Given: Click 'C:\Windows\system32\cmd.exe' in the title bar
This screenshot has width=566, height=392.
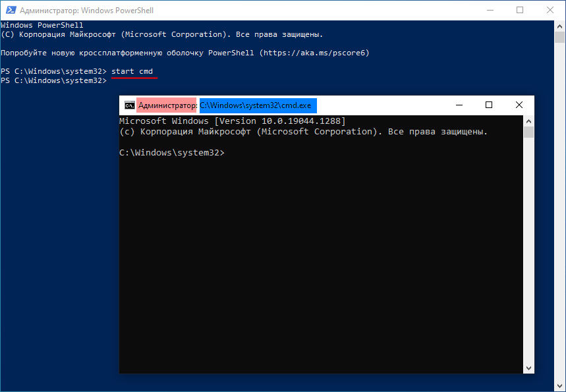Looking at the screenshot, I should pos(256,105).
